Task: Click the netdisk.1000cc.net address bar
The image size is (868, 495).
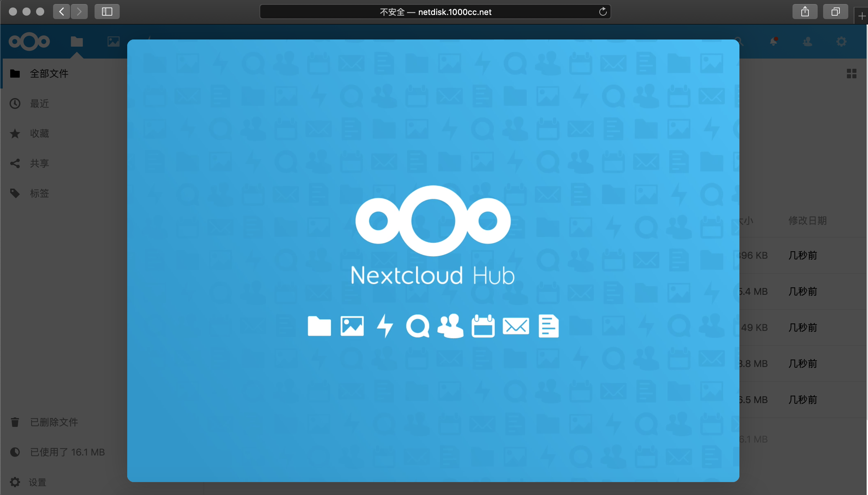Action: click(x=435, y=12)
